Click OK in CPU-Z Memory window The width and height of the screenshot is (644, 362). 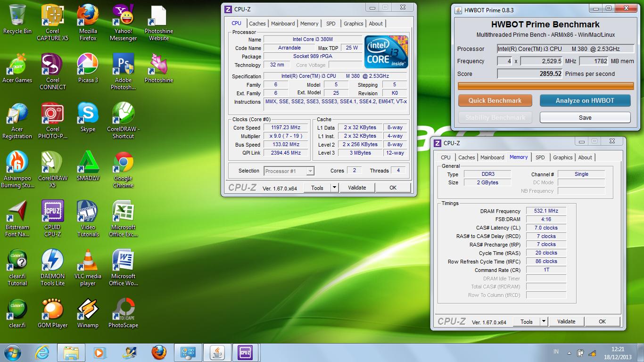(603, 321)
